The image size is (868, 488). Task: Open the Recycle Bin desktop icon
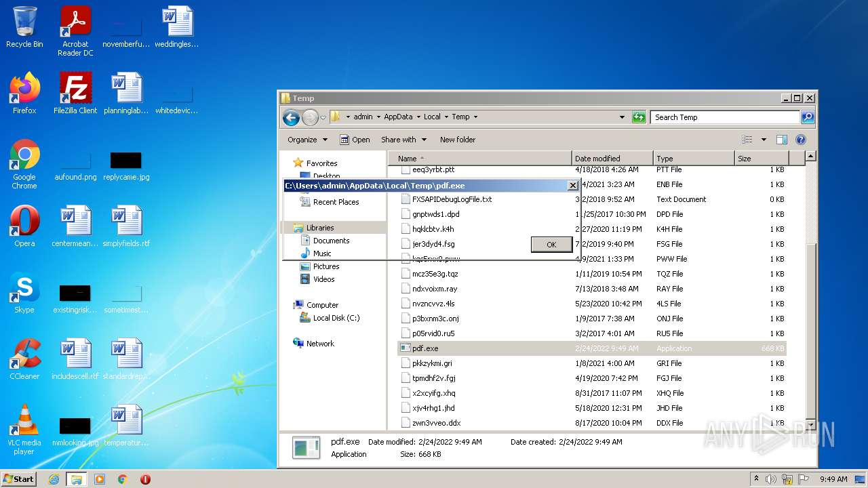pyautogui.click(x=24, y=27)
